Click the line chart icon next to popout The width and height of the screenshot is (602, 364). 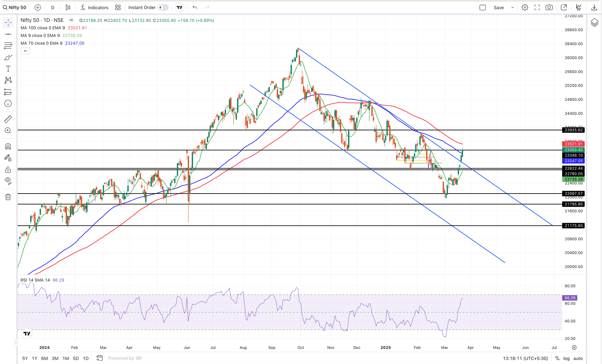coord(579,8)
